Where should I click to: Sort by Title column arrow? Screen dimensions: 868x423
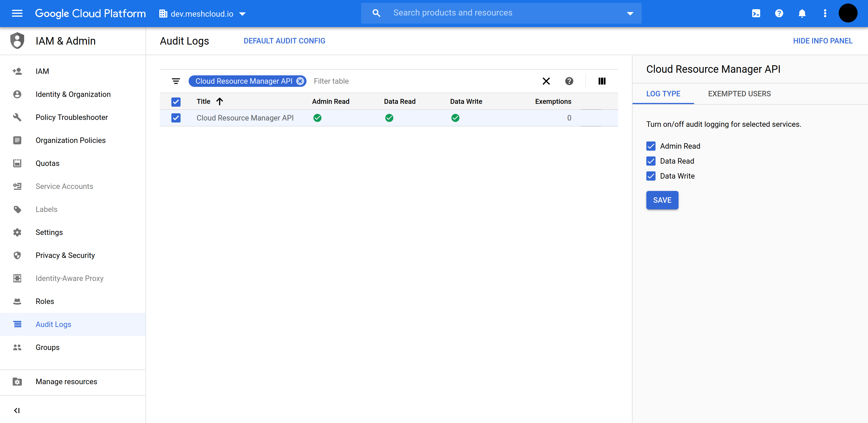[220, 102]
